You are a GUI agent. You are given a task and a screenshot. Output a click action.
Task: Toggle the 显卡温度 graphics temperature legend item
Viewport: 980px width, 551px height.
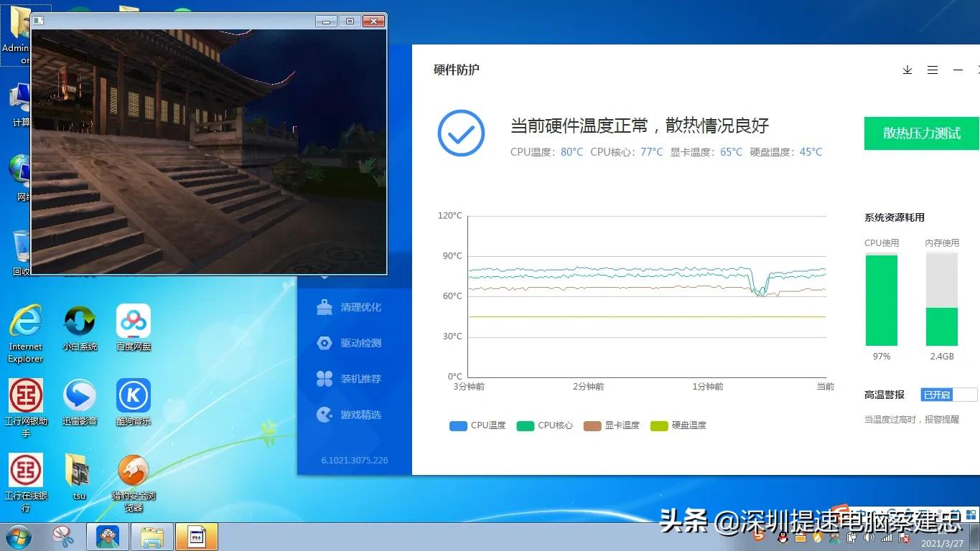[611, 425]
